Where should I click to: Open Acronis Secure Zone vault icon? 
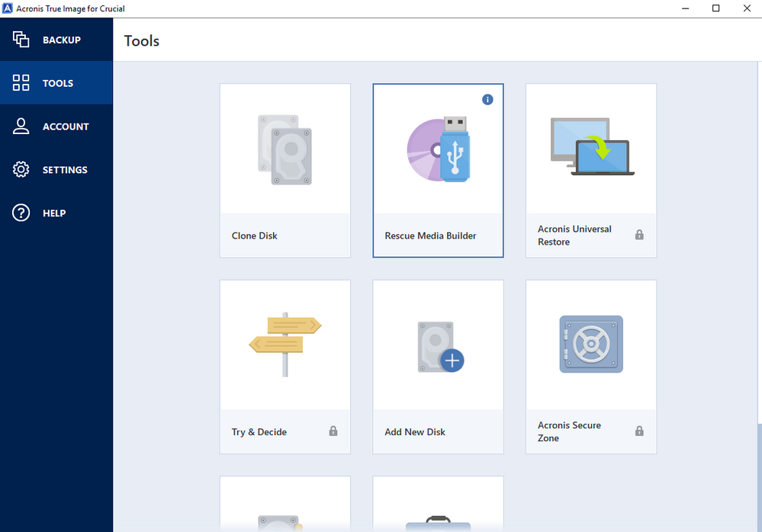click(x=590, y=345)
